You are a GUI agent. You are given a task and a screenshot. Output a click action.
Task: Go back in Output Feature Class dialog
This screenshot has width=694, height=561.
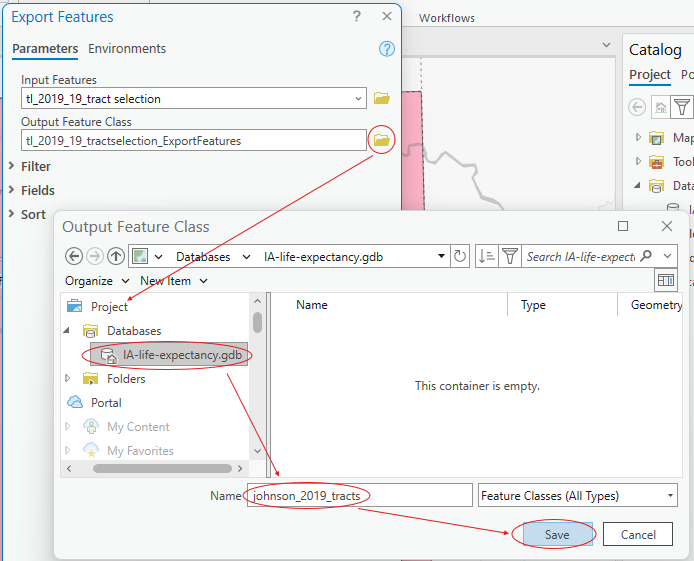coord(73,256)
